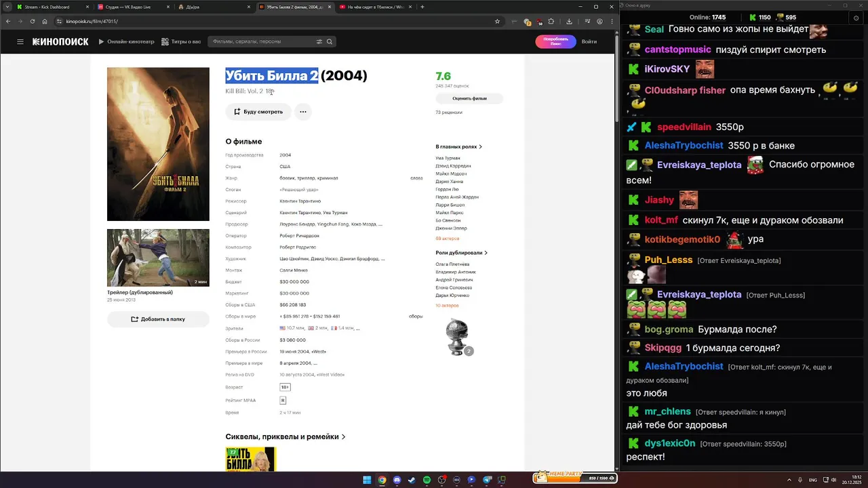The width and height of the screenshot is (868, 488).
Task: Click the Кинопоиск logo
Action: tap(60, 41)
